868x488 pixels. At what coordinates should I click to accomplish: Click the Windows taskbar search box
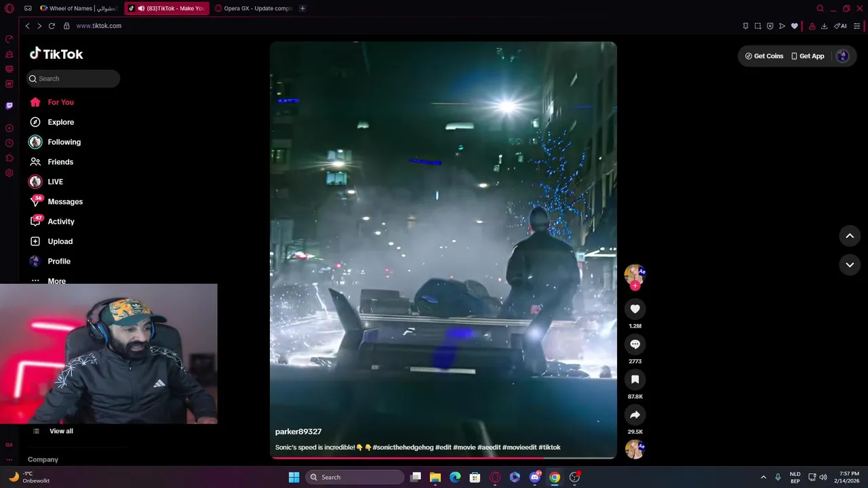(x=354, y=477)
